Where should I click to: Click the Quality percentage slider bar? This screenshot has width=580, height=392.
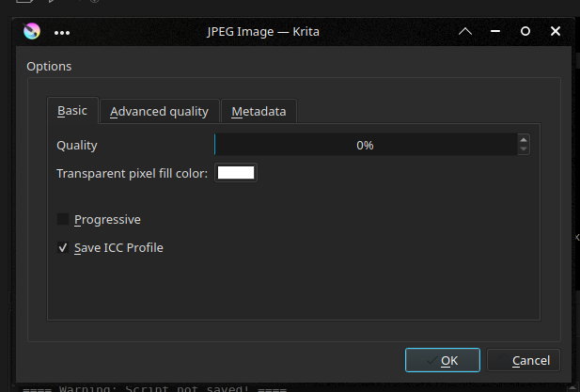pyautogui.click(x=365, y=145)
